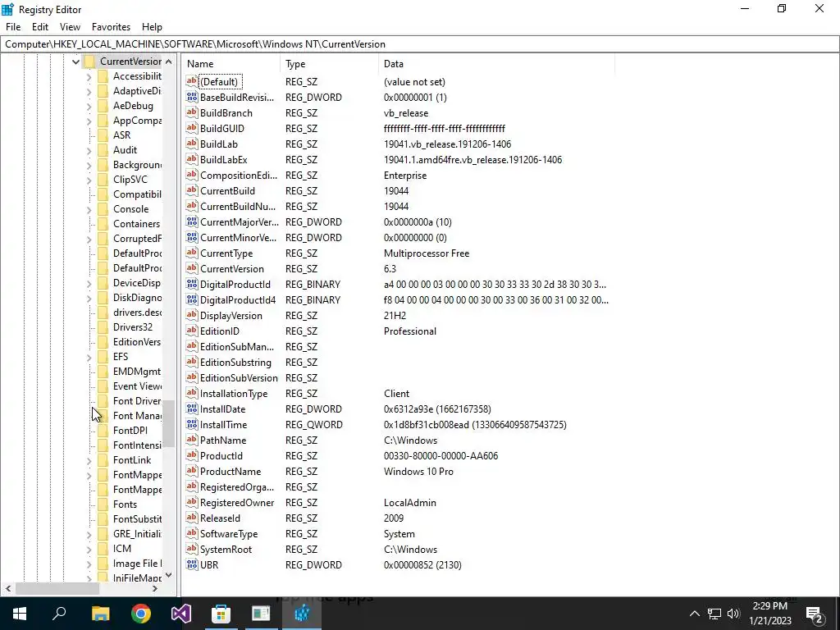Image resolution: width=840 pixels, height=630 pixels.
Task: Open the notification center icon
Action: click(x=815, y=614)
